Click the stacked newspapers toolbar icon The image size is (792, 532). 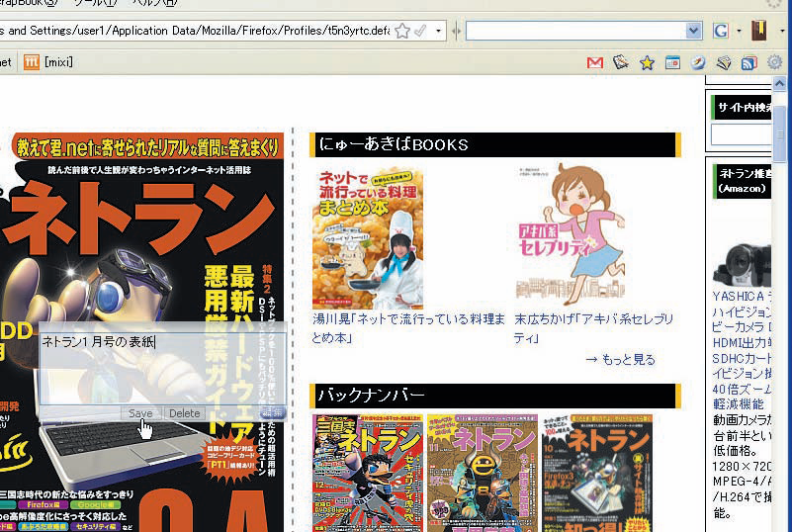click(724, 62)
